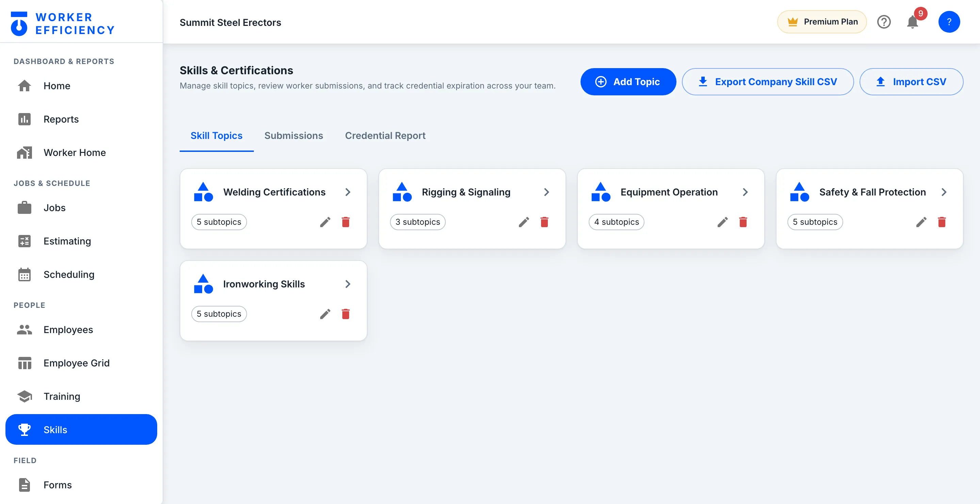Switch to the Submissions tab
This screenshot has height=504, width=980.
point(293,136)
